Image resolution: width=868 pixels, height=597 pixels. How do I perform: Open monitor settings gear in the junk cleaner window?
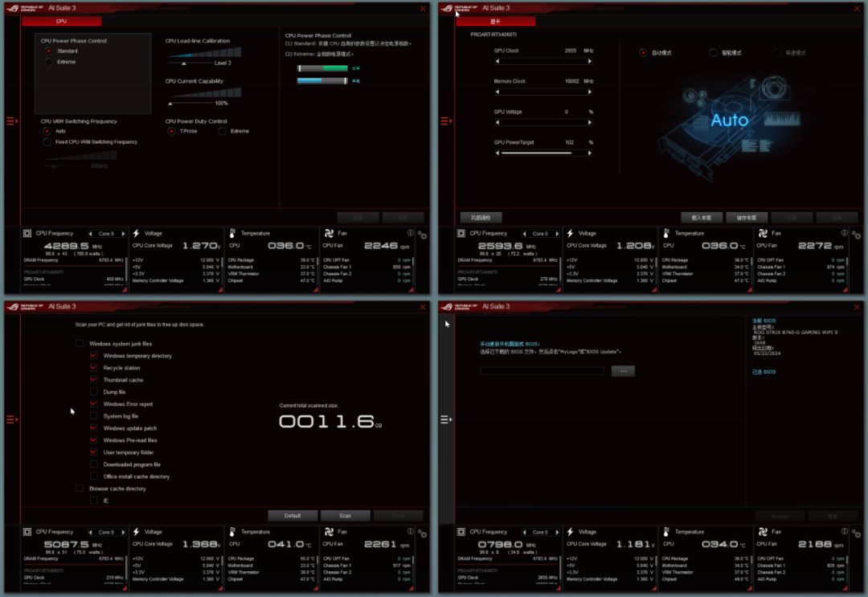click(x=423, y=534)
